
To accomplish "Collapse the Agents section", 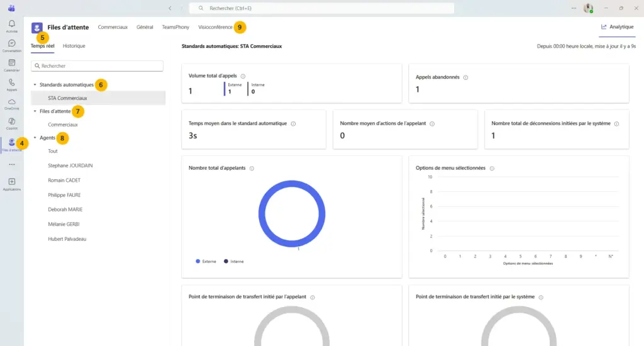I will click(x=35, y=138).
